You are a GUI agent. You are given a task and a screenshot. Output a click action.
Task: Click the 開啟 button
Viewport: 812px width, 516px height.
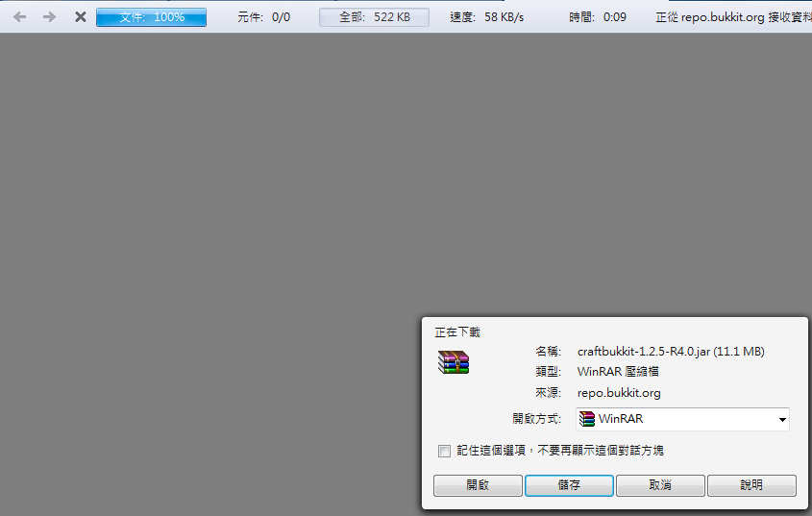tap(478, 485)
